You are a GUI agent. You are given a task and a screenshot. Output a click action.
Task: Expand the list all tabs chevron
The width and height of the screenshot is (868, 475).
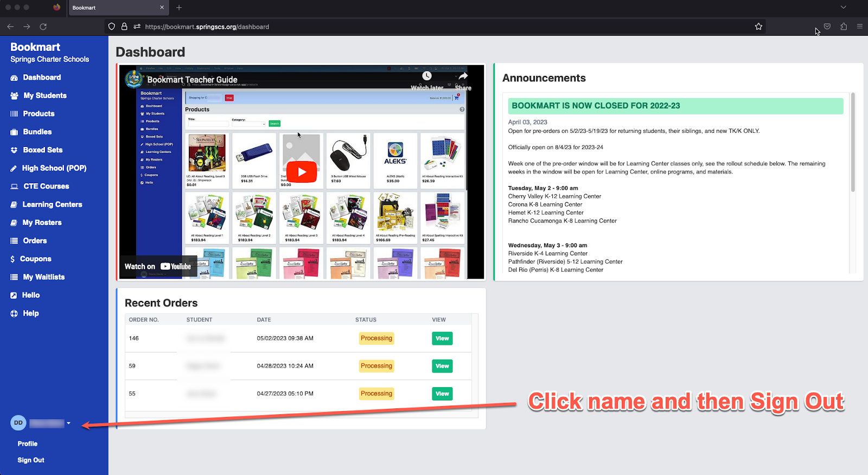843,8
